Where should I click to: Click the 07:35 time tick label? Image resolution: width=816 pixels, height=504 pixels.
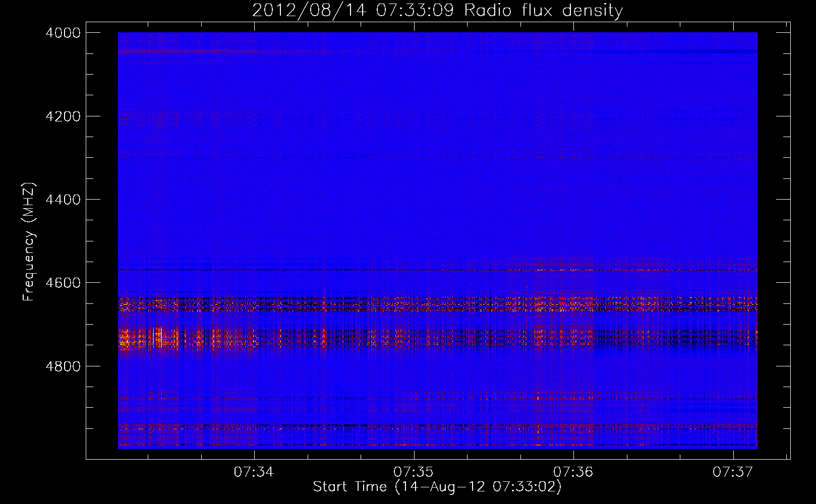[414, 472]
